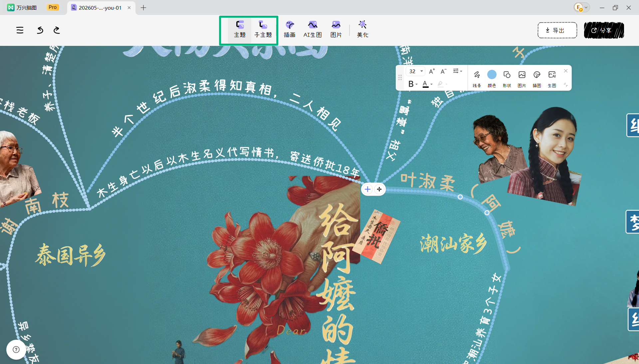Open the help question mark button

(16, 349)
